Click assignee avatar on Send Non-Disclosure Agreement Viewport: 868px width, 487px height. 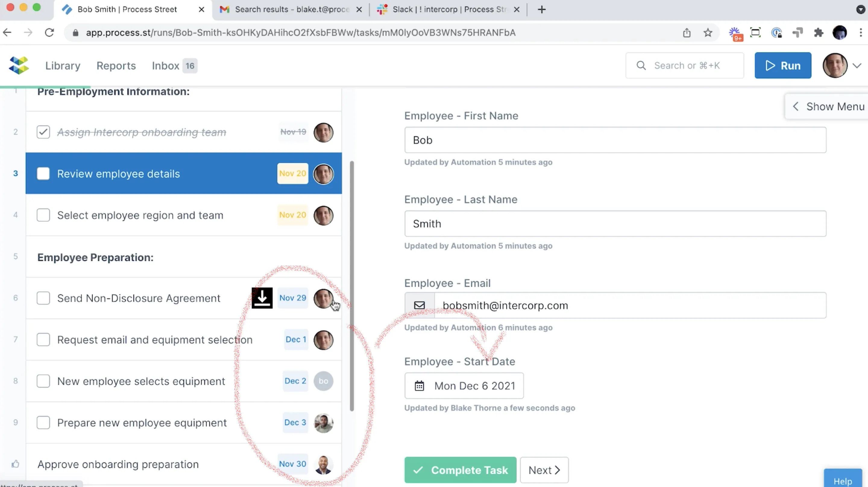pyautogui.click(x=323, y=298)
